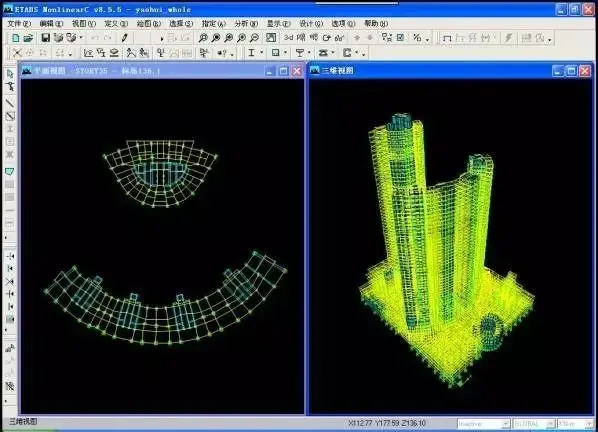Open the 分析 (Analyze) menu
Image resolution: width=598 pixels, height=432 pixels.
pos(246,23)
